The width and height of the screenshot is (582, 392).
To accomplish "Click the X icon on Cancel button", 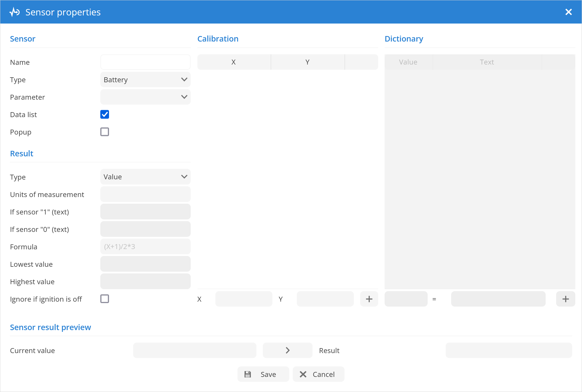I will coord(303,374).
